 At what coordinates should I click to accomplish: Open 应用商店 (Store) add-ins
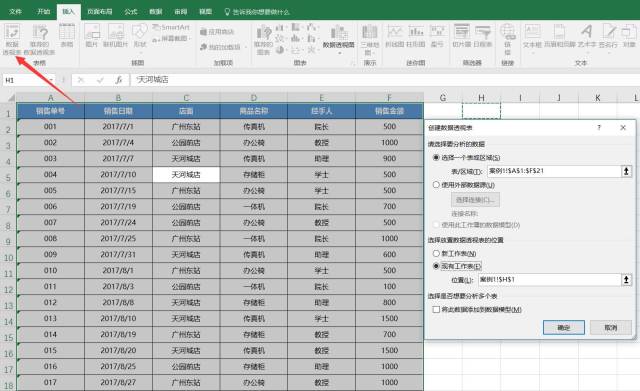[217, 31]
